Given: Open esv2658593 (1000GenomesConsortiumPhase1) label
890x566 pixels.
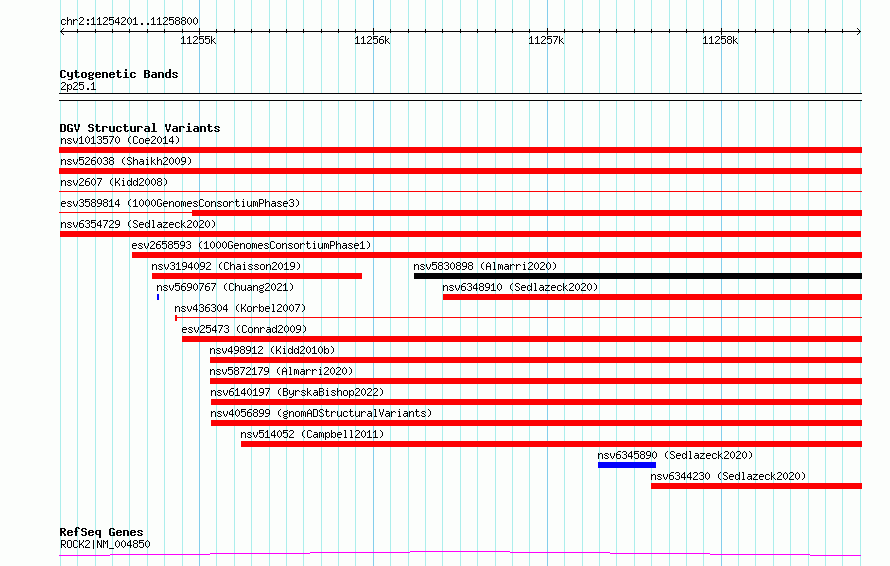Looking at the screenshot, I should click(251, 245).
